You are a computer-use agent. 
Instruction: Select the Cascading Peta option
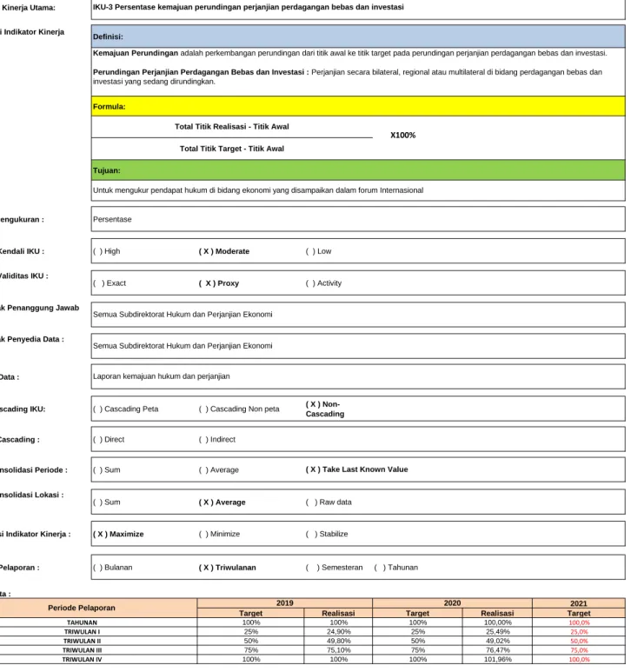[x=125, y=409]
